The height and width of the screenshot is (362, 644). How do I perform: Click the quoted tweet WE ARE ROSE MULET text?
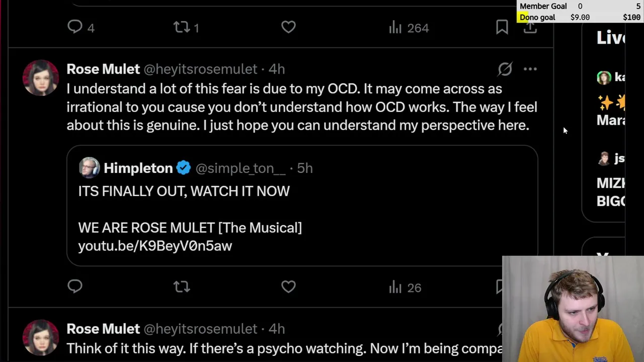(190, 228)
